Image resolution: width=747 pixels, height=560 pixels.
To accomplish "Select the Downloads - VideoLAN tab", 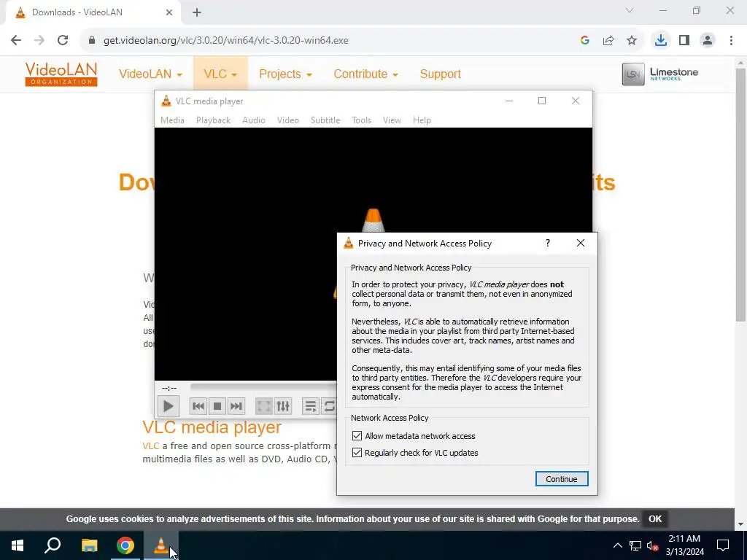I will (93, 12).
